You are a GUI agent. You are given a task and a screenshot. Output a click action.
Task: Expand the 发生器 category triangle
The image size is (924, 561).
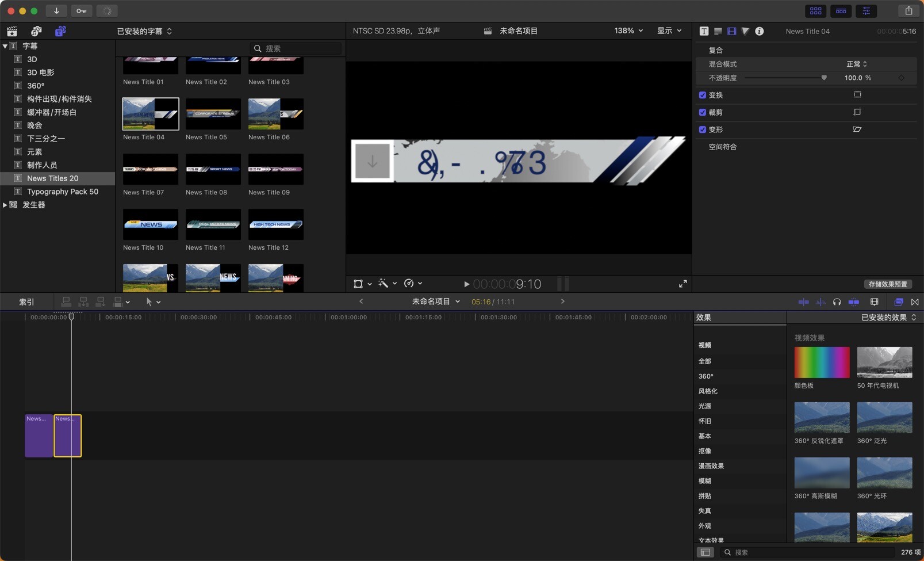tap(5, 205)
